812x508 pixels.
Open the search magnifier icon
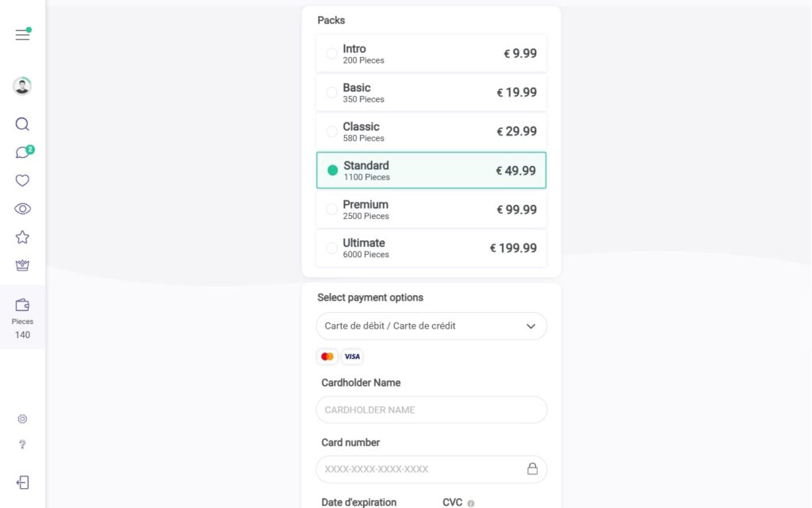[22, 124]
